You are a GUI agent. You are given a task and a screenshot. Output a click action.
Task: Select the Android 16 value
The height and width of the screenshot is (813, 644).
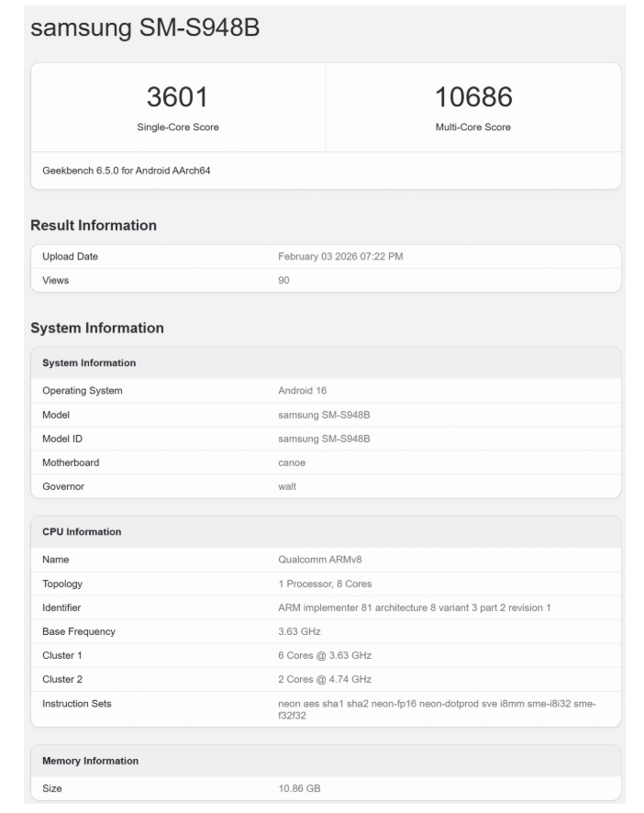tap(303, 390)
